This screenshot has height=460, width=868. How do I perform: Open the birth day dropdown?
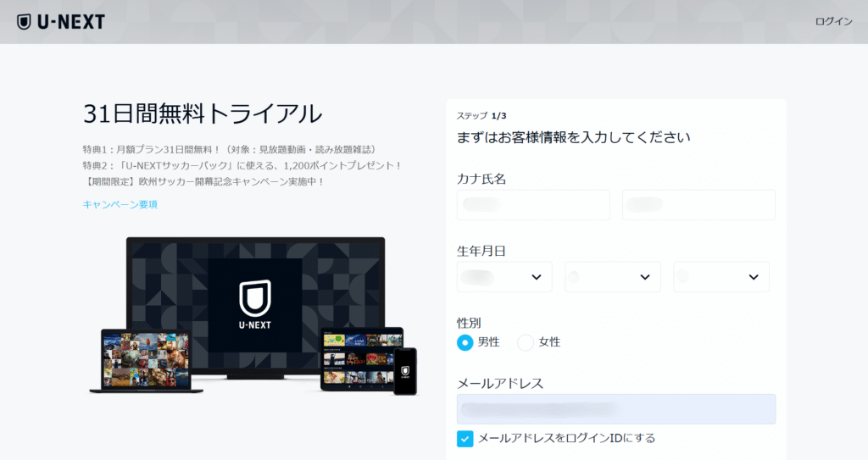[x=721, y=277]
